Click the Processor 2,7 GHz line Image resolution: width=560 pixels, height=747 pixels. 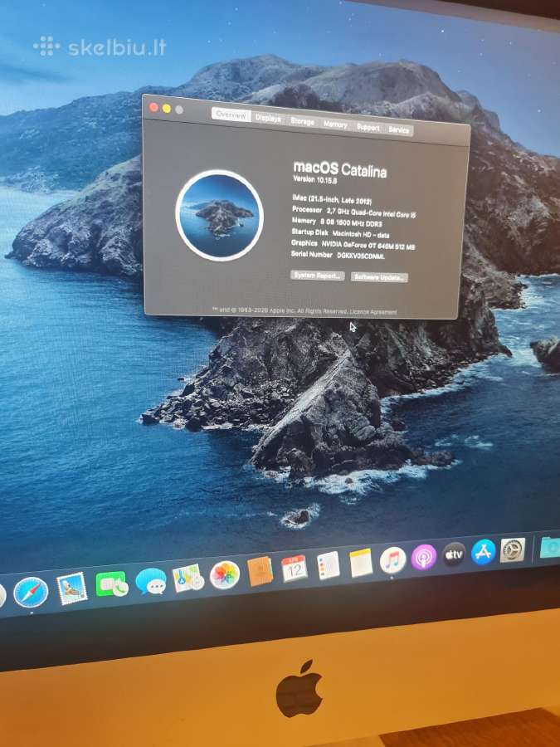click(353, 212)
